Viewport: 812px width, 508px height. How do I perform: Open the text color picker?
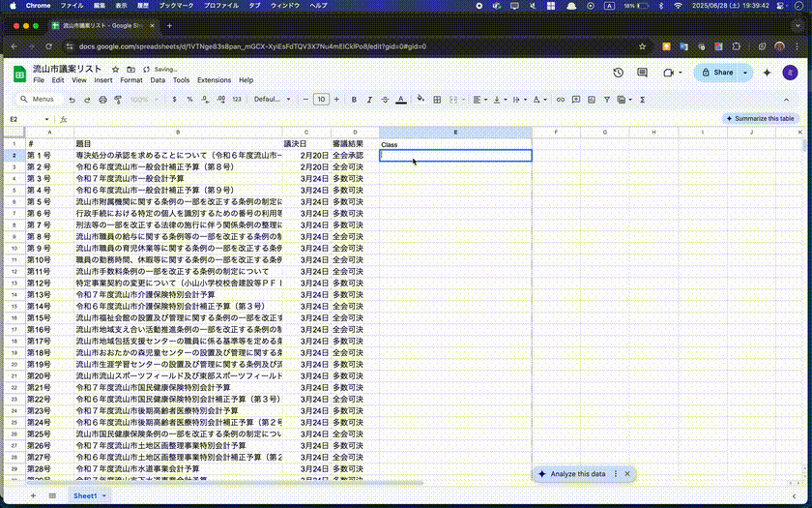pyautogui.click(x=400, y=99)
